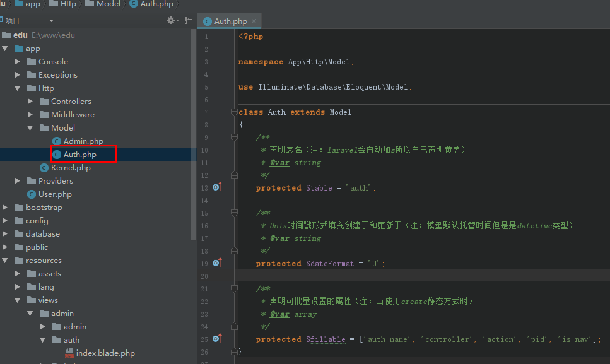Close the Auth.php editor tab
610x364 pixels.
(255, 21)
